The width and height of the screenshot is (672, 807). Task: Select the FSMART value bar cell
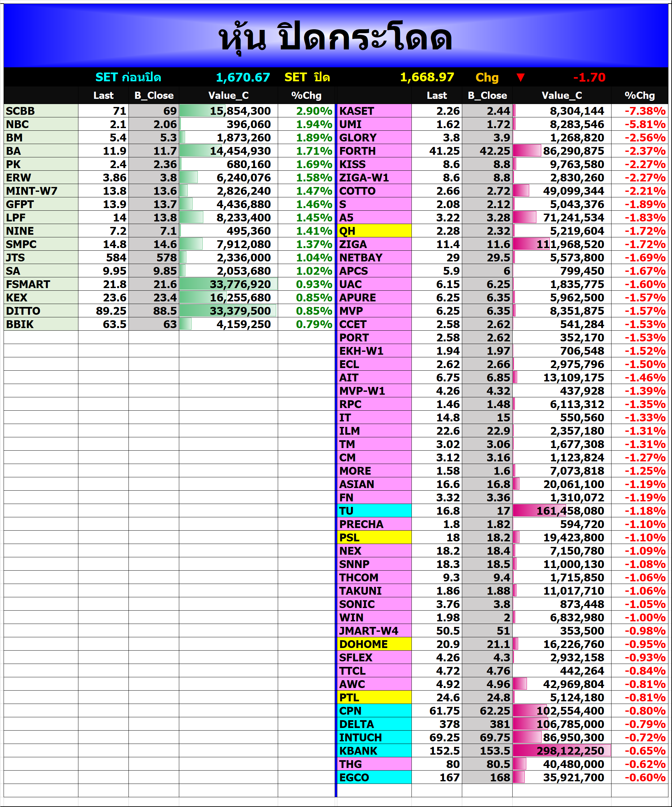228,284
